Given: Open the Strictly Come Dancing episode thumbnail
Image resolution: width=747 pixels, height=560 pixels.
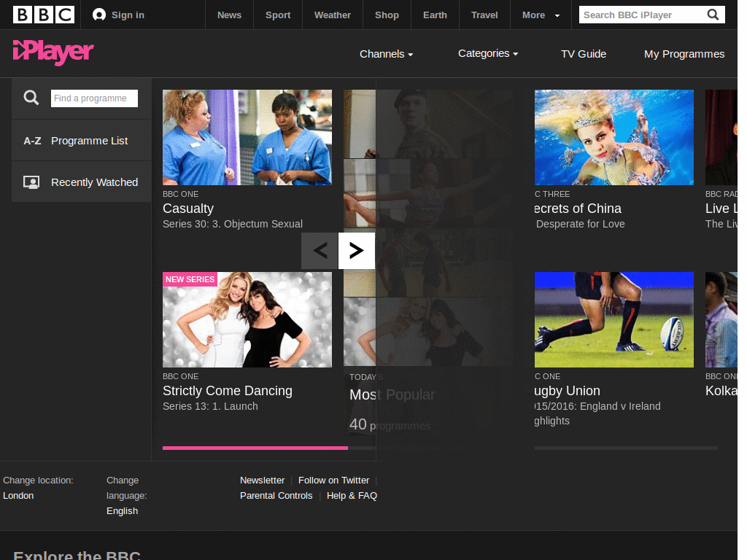Looking at the screenshot, I should tap(247, 319).
